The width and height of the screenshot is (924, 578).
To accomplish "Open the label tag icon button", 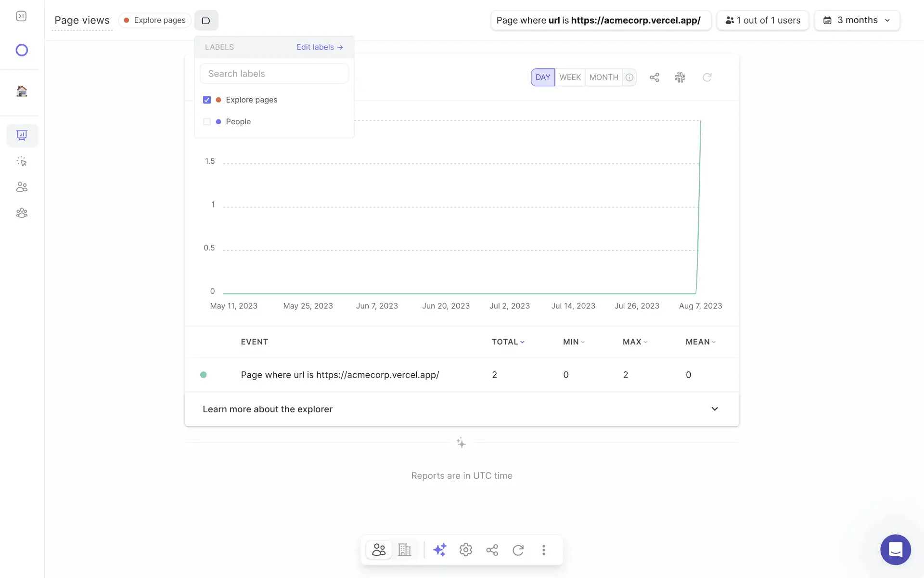I will tap(206, 21).
